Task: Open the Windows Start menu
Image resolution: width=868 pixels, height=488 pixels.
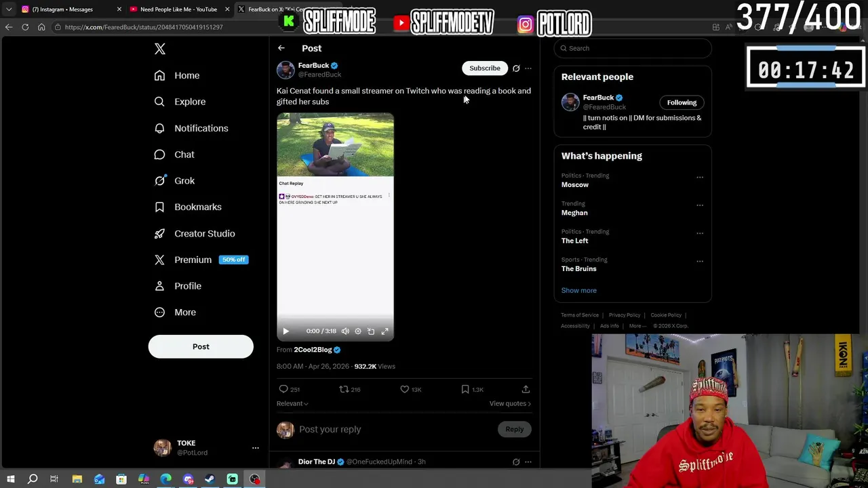Action: [x=11, y=479]
